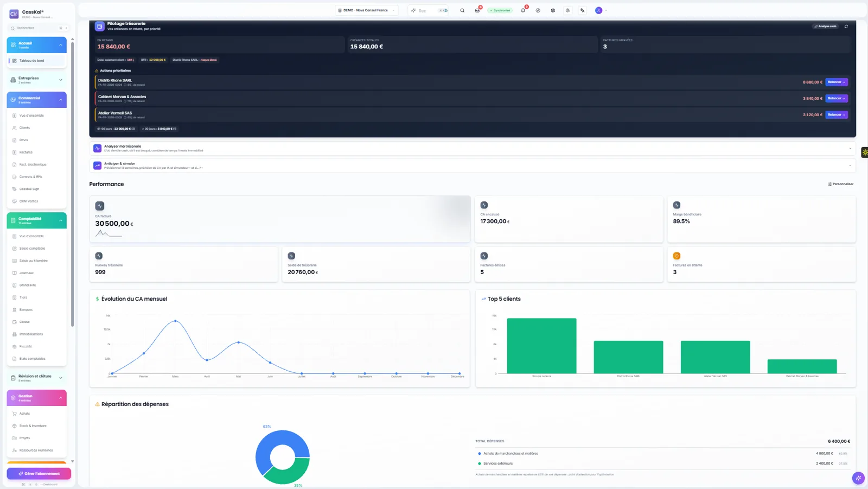
Task: Click the yellow widget tab on right edge
Action: pyautogui.click(x=865, y=153)
